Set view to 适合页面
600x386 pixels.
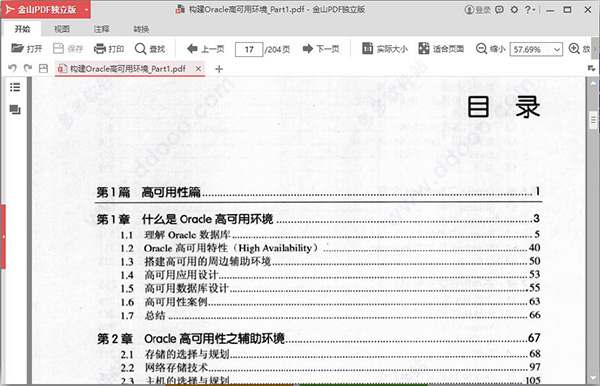[441, 49]
